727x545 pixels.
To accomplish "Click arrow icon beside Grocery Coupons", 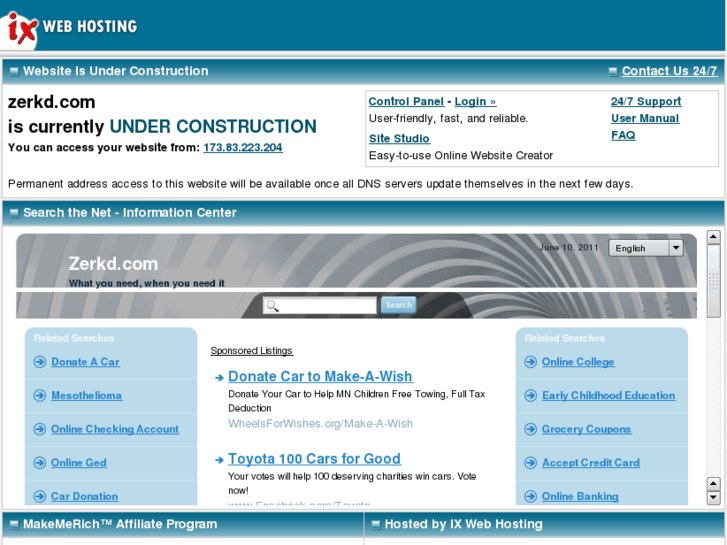I will 530,429.
